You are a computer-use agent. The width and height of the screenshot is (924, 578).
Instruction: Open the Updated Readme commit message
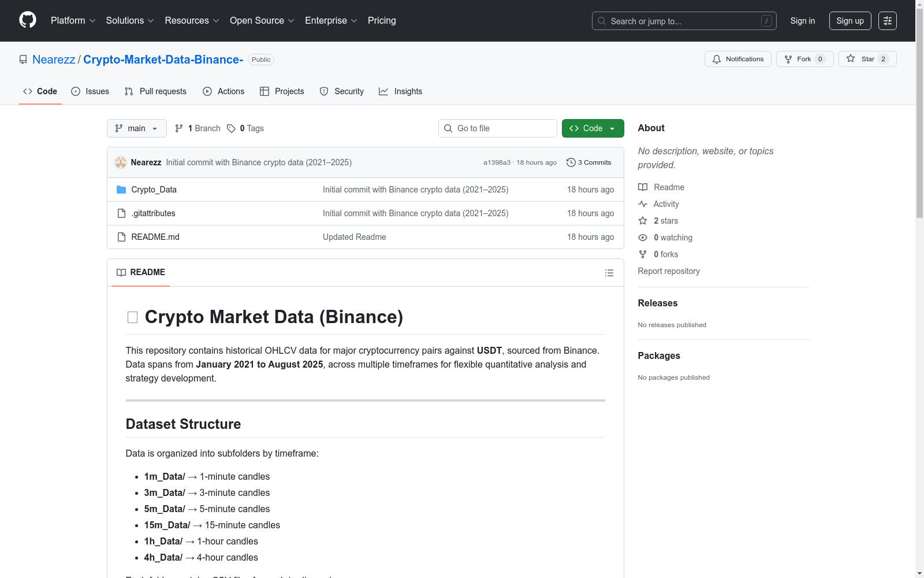coord(355,237)
